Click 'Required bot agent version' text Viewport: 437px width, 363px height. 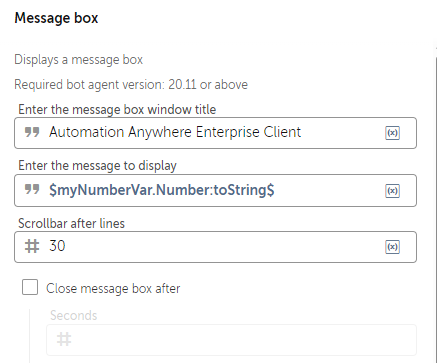pyautogui.click(x=131, y=85)
